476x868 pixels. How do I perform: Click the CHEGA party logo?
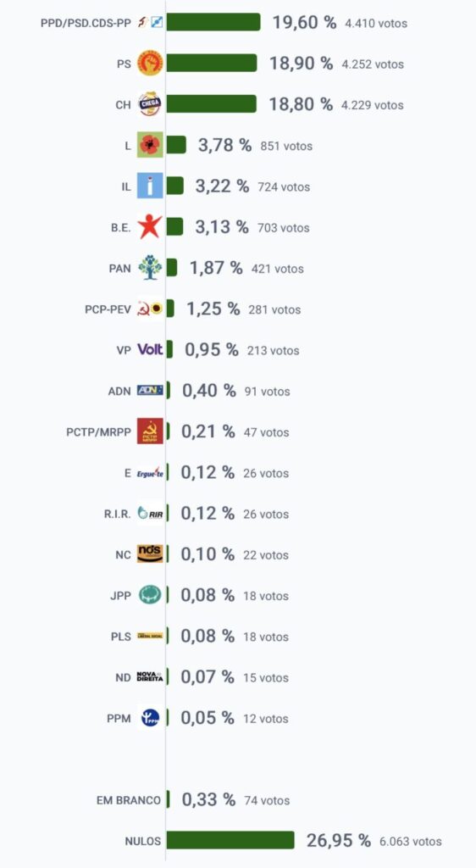[150, 104]
